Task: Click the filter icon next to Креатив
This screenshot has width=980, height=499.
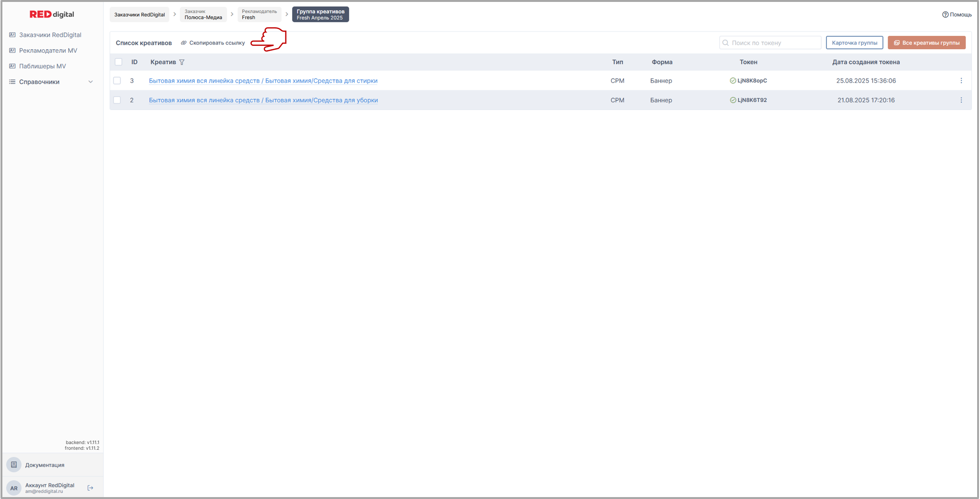Action: [x=182, y=62]
